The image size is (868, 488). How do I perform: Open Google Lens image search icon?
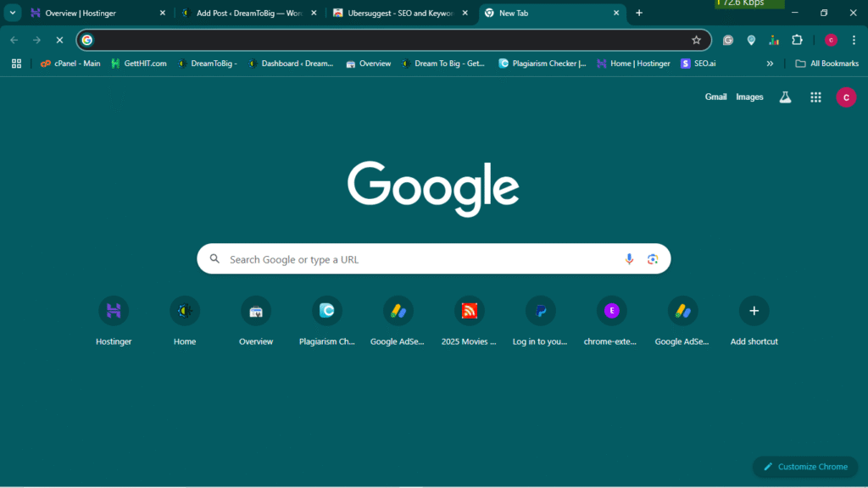653,259
